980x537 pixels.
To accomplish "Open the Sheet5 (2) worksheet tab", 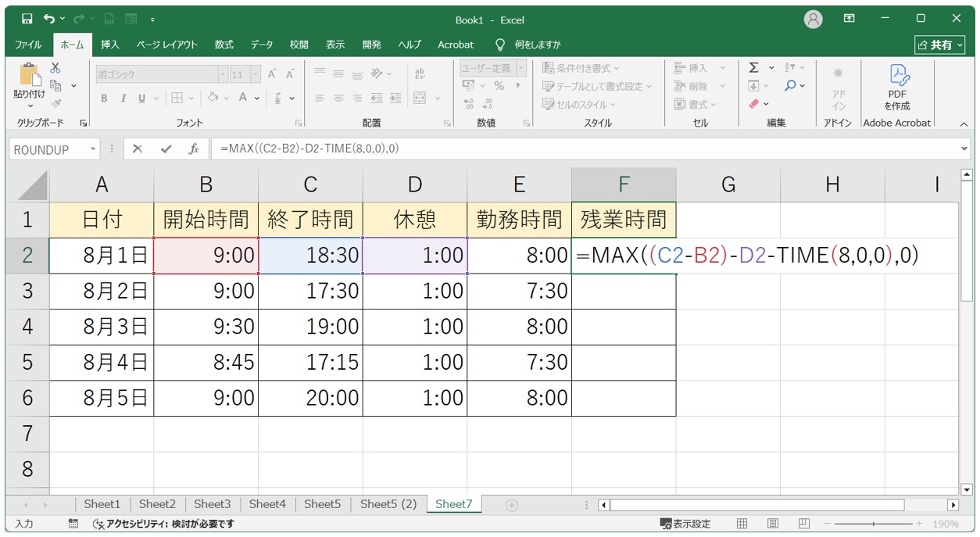I will tap(388, 504).
